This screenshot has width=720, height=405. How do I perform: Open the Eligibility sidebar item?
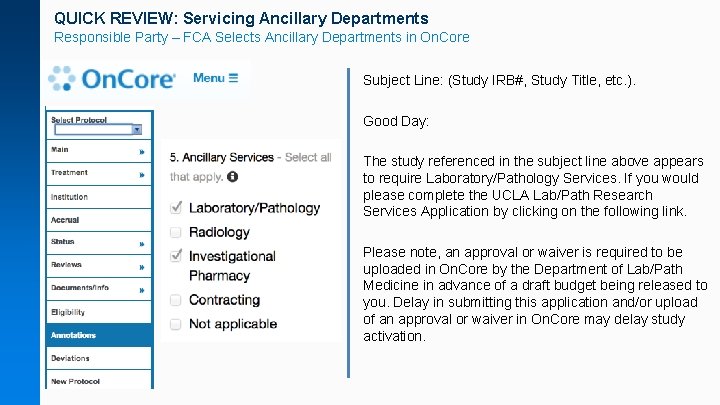tap(99, 313)
